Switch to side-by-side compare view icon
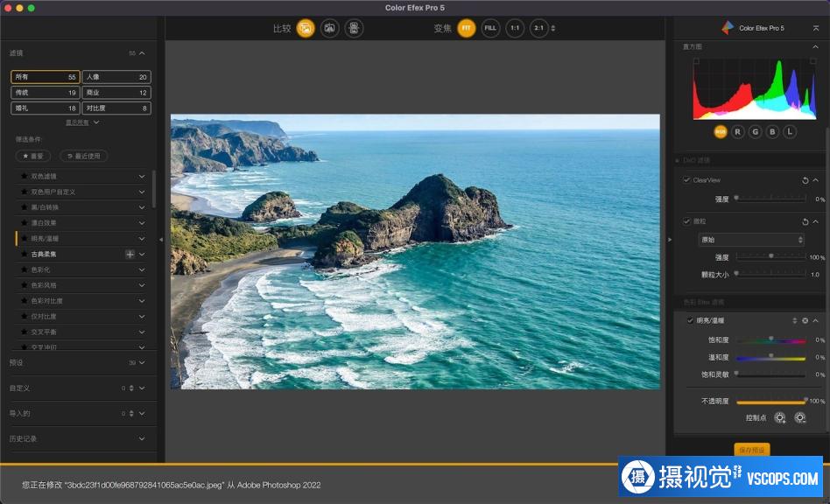830x504 pixels. (354, 28)
